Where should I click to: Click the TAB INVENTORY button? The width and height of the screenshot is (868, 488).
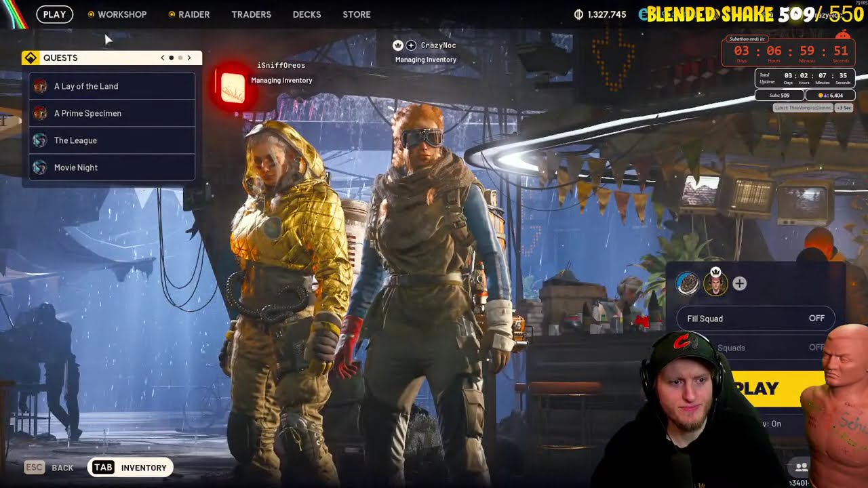click(130, 468)
